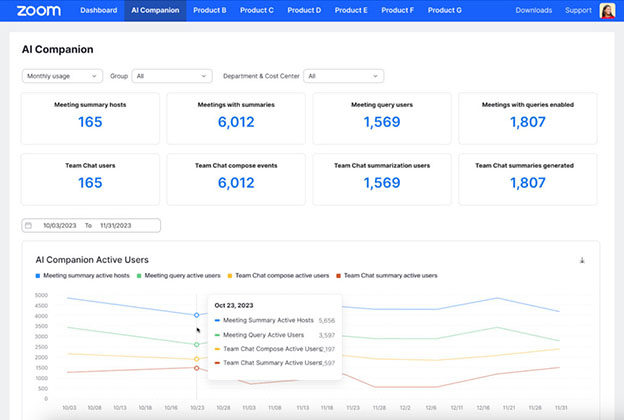Open the user profile avatar

click(606, 11)
